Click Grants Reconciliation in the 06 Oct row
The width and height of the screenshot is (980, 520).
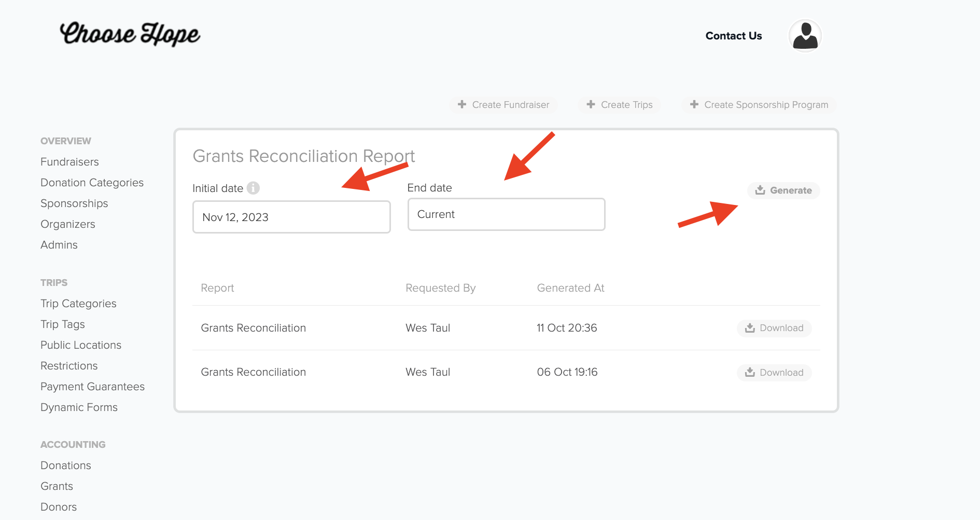point(253,372)
